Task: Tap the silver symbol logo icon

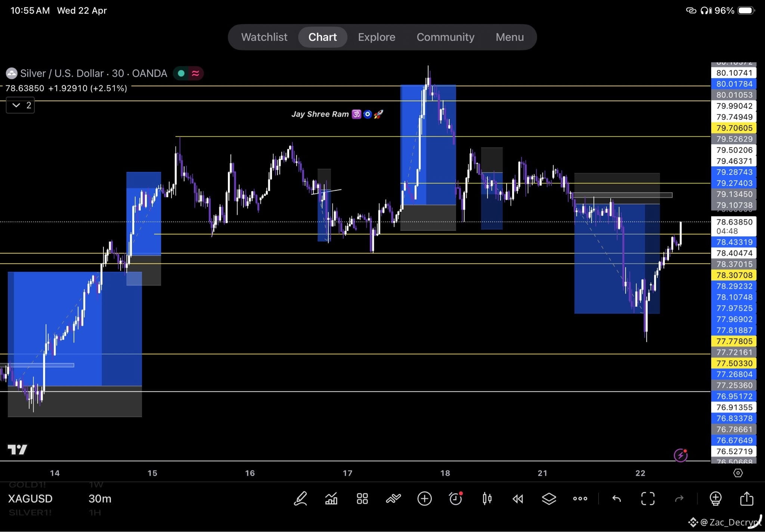Action: point(12,73)
